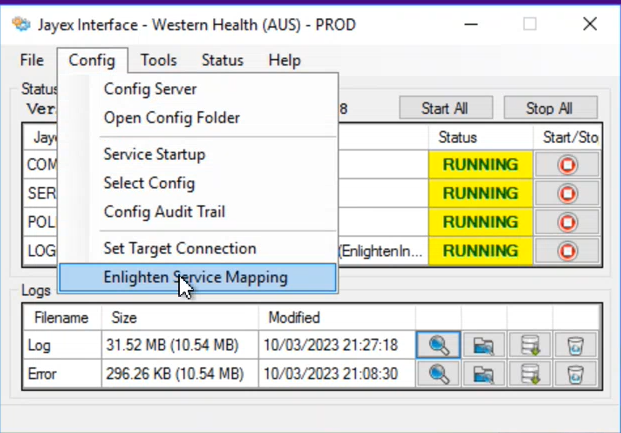Select the RUNNING status of POL row

[480, 222]
